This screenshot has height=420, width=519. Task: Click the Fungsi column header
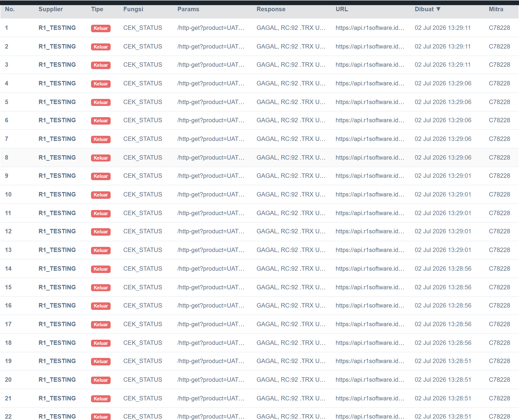click(133, 9)
